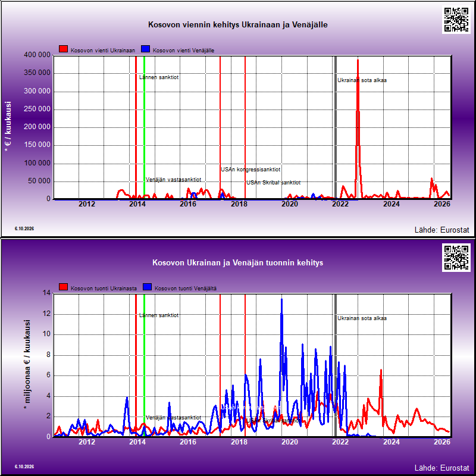
Task: Click the QR code in the export chart
Action: pos(456,20)
